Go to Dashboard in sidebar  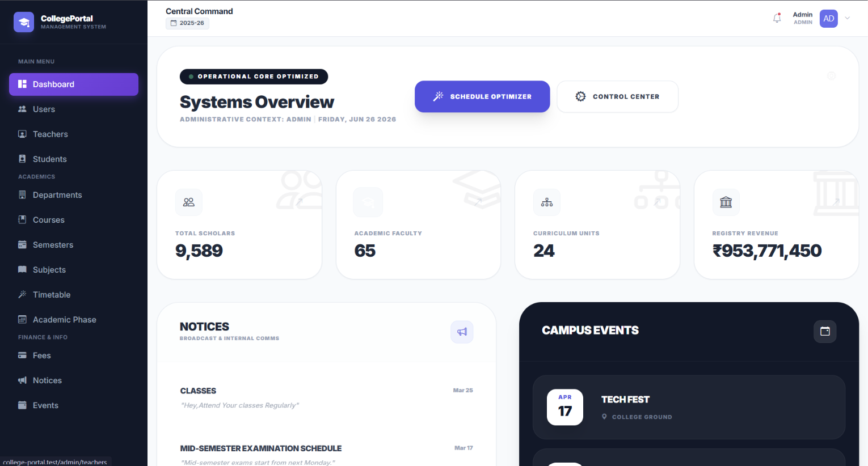tap(74, 84)
